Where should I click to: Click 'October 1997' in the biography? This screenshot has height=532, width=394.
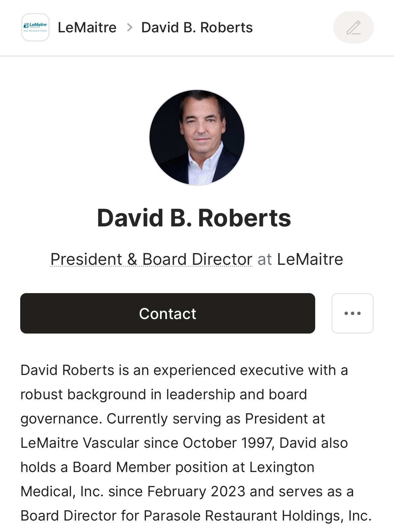tap(228, 443)
